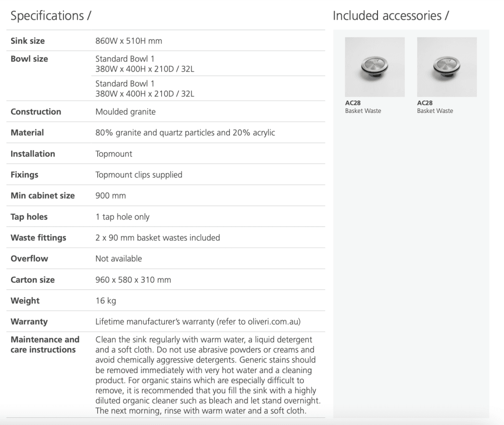Click the Sink size value 860W x 510H mm
This screenshot has height=425, width=504.
pyautogui.click(x=129, y=41)
